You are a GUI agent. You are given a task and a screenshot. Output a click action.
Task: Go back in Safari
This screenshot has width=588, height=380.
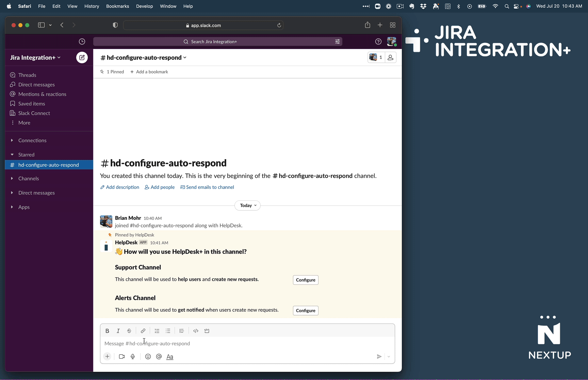point(62,25)
